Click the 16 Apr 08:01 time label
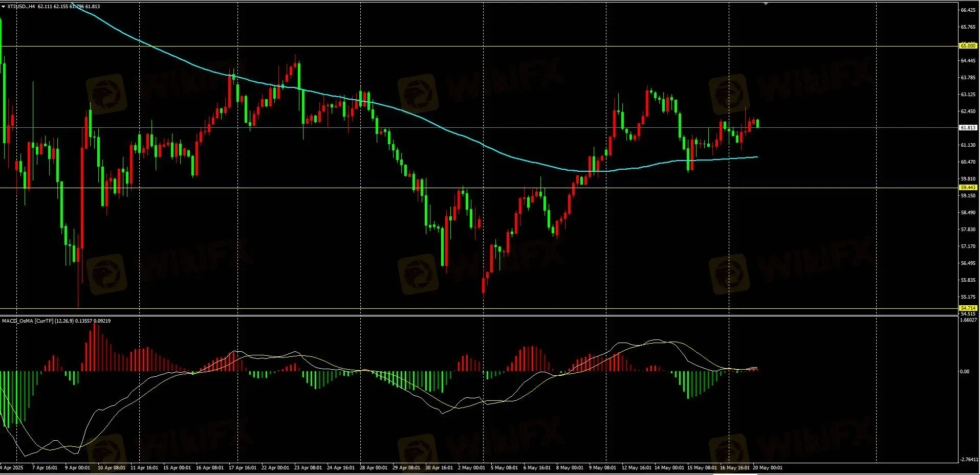980x475 pixels. pyautogui.click(x=210, y=468)
